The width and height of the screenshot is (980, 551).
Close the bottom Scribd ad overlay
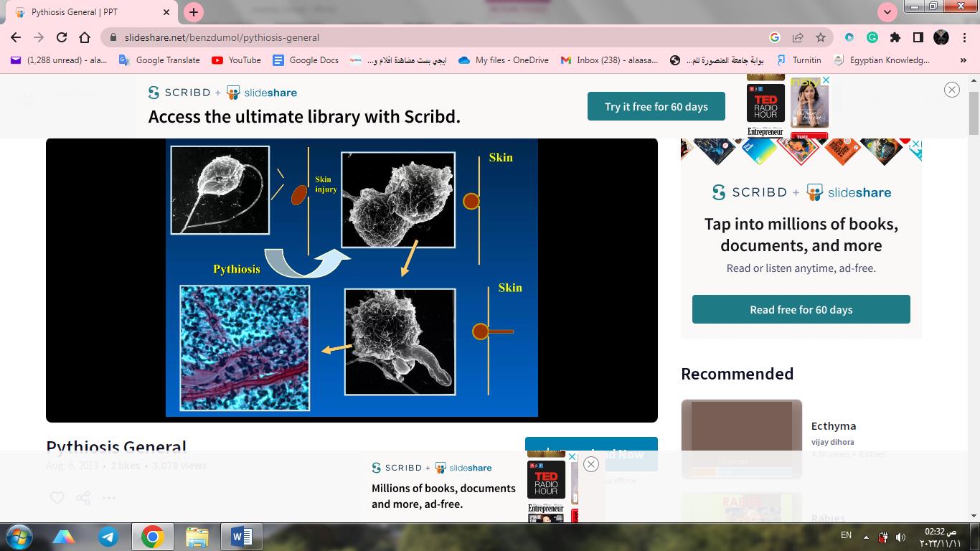point(591,464)
